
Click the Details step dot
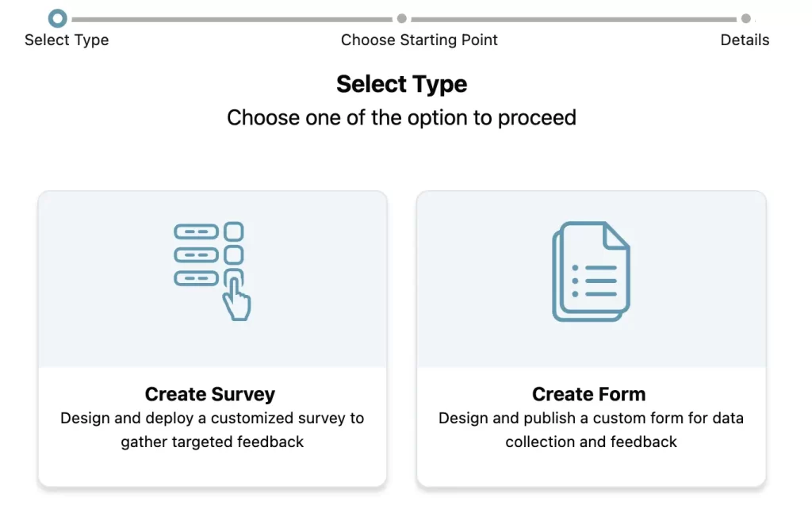[745, 18]
